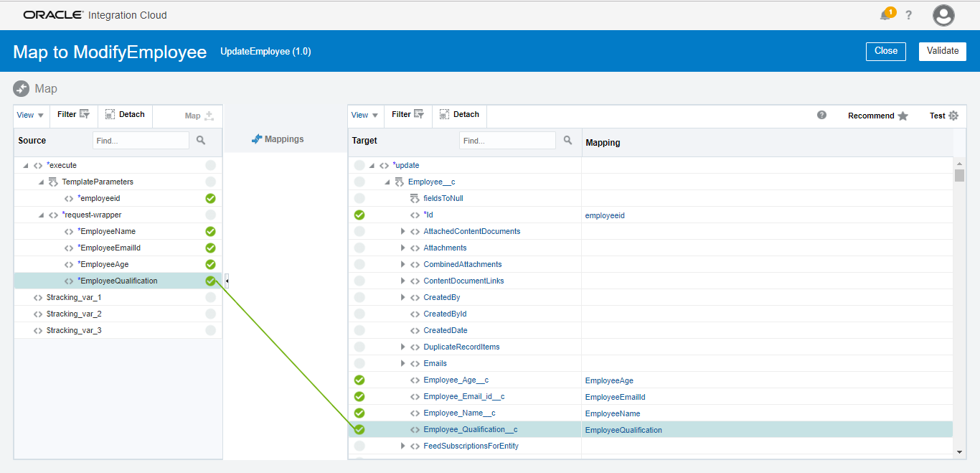Click the Target search magnifier icon
This screenshot has width=980, height=473.
[567, 141]
